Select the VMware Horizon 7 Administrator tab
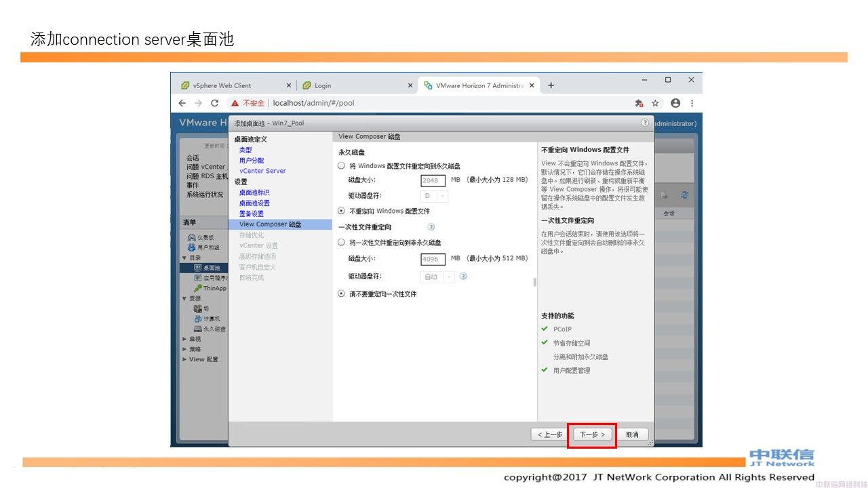 click(479, 85)
